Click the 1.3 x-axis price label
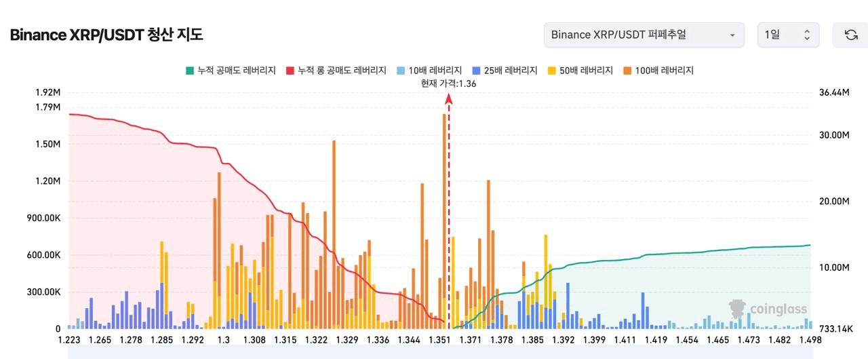868x359 pixels. click(x=224, y=340)
